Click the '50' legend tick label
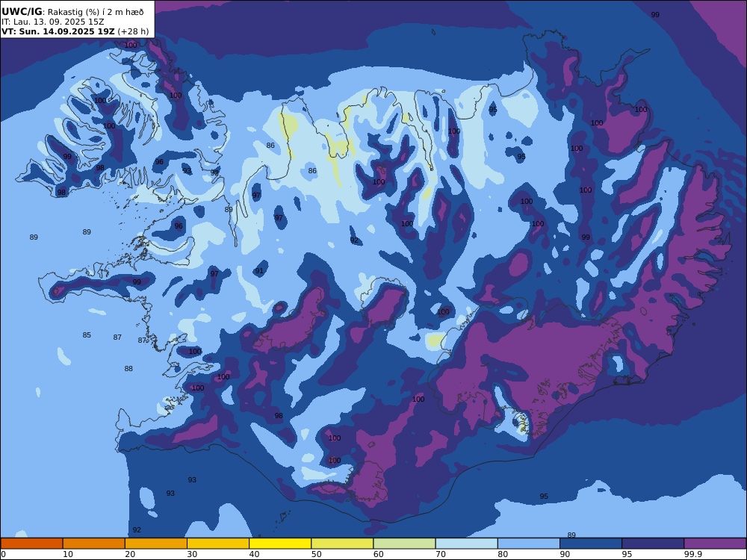747x560 pixels. click(x=316, y=554)
